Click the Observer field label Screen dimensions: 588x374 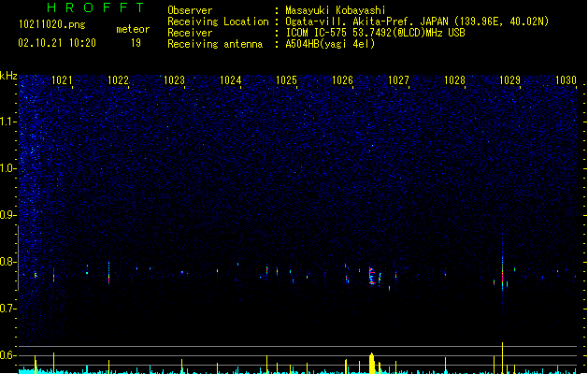point(190,10)
